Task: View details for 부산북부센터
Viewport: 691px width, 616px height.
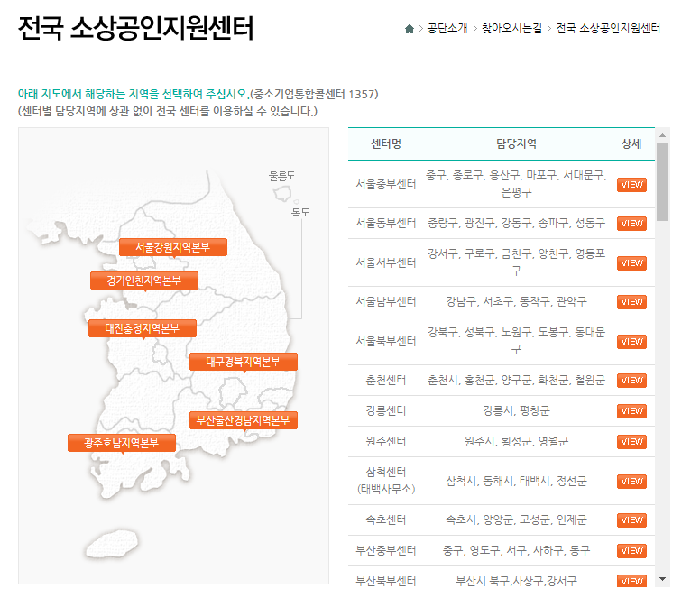Action: (631, 581)
